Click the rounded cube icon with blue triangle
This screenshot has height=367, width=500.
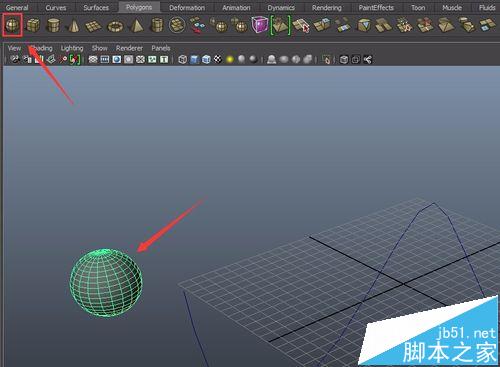tap(364, 25)
